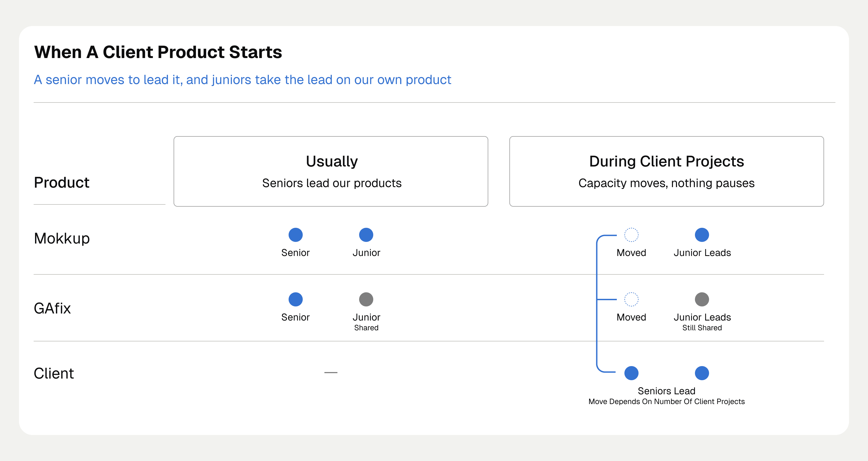The width and height of the screenshot is (868, 461).
Task: Click "Seniors lead our products" text
Action: pyautogui.click(x=331, y=183)
